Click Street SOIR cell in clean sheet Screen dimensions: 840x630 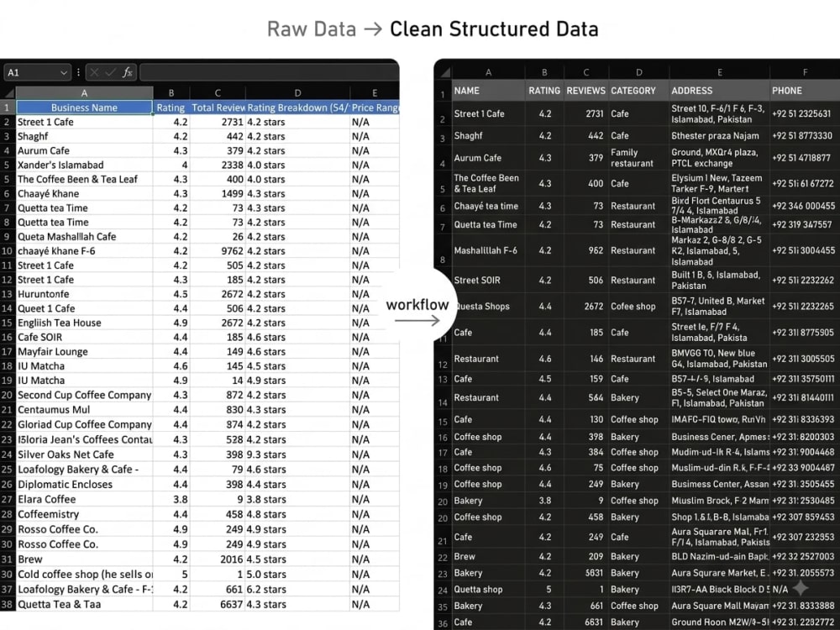(488, 281)
